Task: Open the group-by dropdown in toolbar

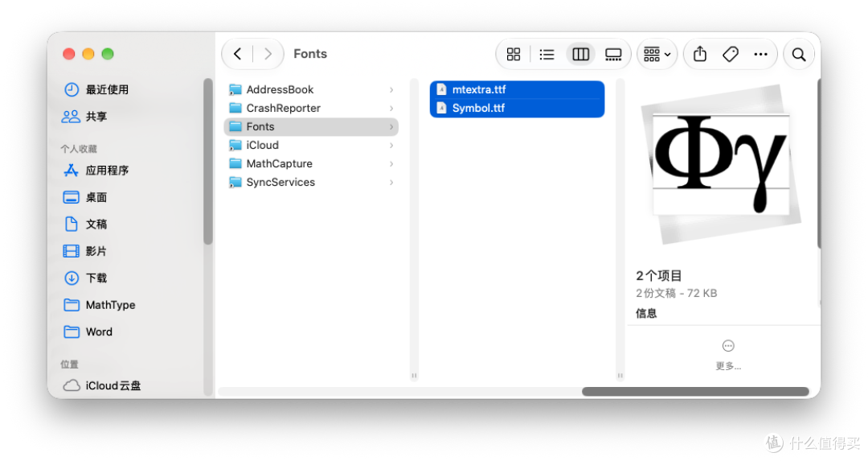Action: (x=657, y=54)
